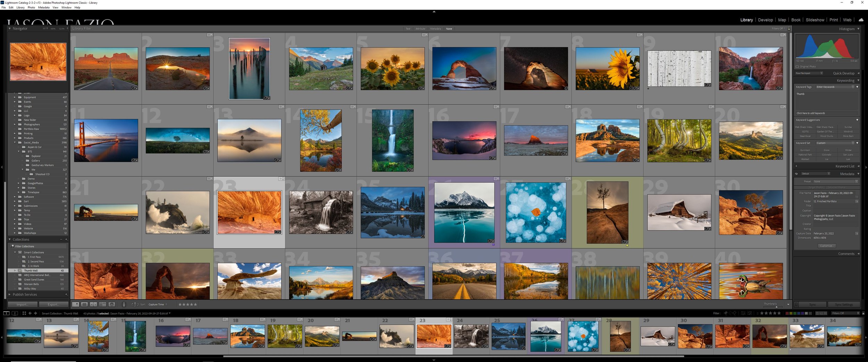Image resolution: width=868 pixels, height=362 pixels.
Task: Select the Painter spray can tool
Action: (124, 304)
